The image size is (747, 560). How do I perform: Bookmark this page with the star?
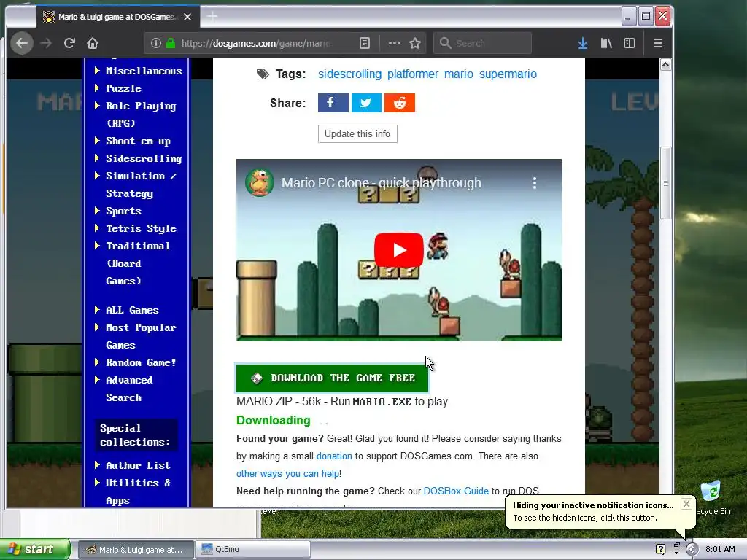415,43
